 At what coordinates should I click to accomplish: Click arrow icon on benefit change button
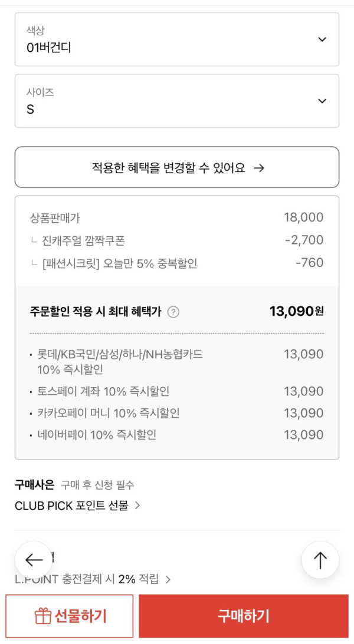tap(258, 168)
